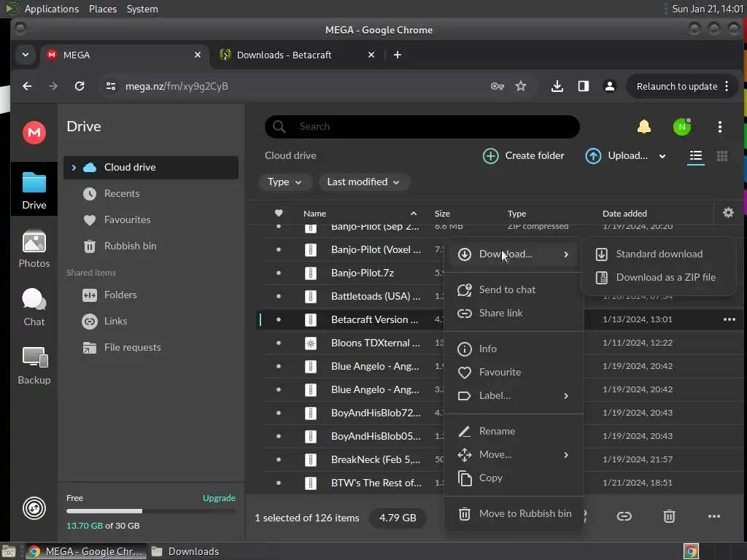Select Share link from context menu
The width and height of the screenshot is (747, 560).
pyautogui.click(x=514, y=314)
